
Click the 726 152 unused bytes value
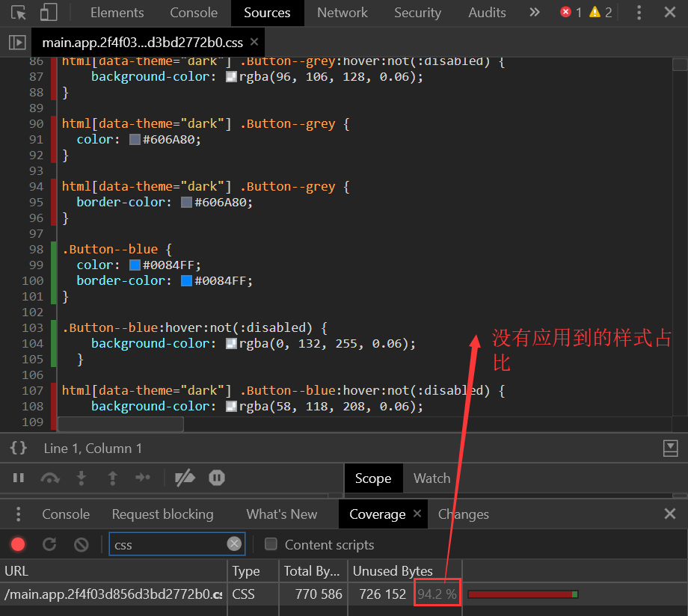pos(383,594)
